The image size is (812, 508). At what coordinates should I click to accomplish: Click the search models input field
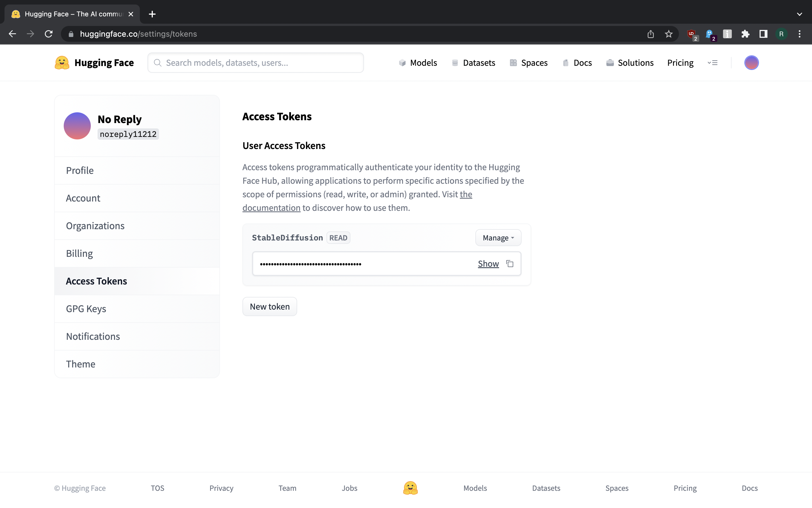click(x=256, y=63)
